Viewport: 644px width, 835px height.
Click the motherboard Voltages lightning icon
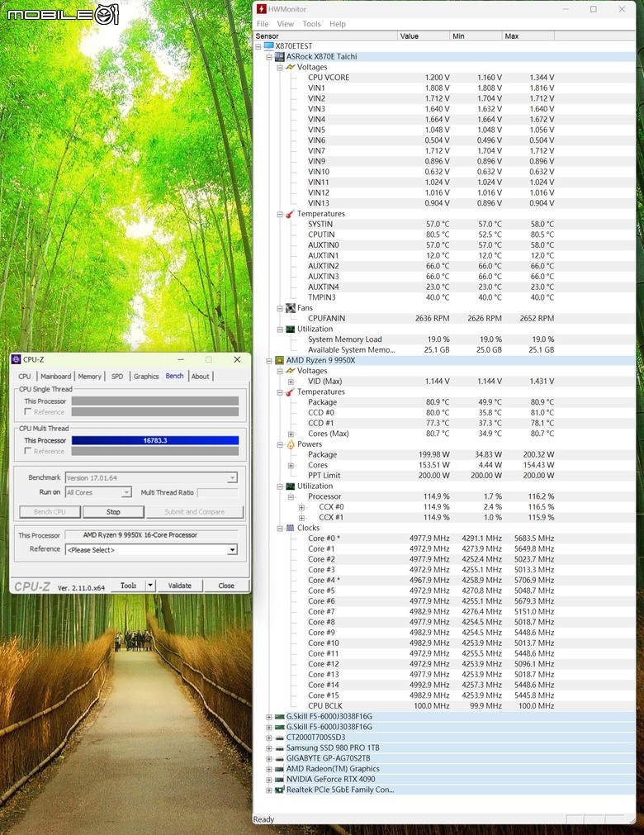[290, 67]
